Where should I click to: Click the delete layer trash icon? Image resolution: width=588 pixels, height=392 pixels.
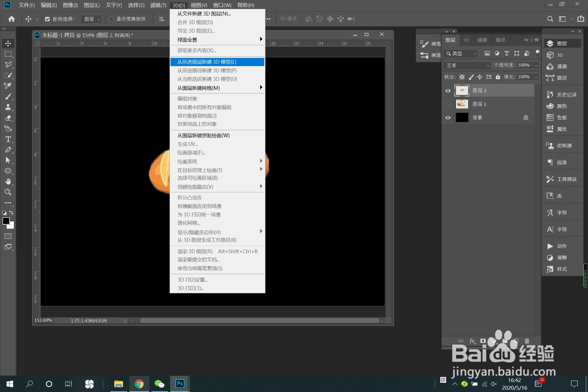(527, 341)
